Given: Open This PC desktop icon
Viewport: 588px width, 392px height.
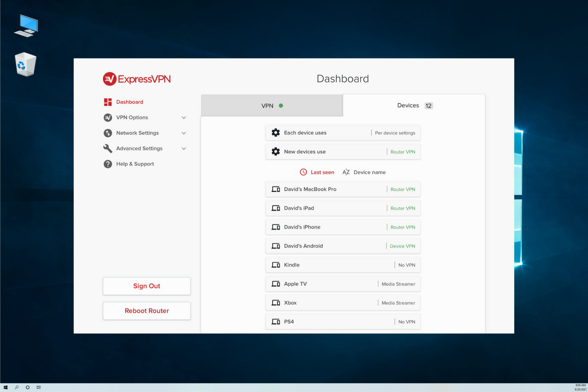Looking at the screenshot, I should pos(26,26).
